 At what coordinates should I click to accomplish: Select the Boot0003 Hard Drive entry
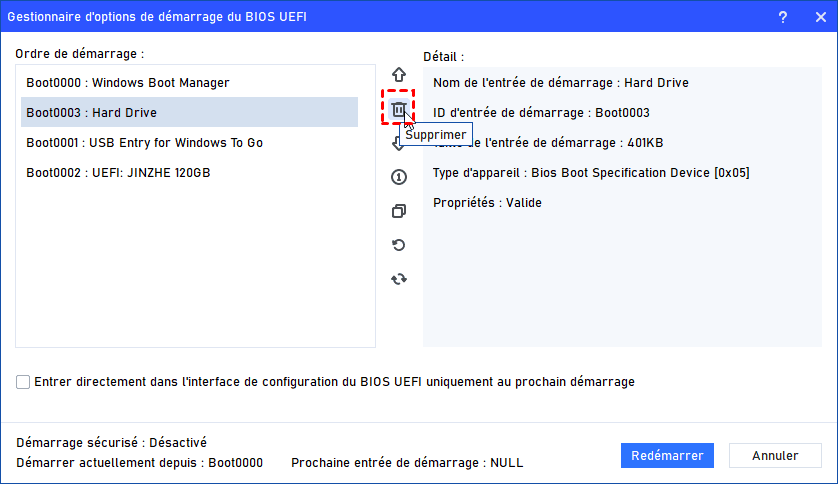(92, 112)
